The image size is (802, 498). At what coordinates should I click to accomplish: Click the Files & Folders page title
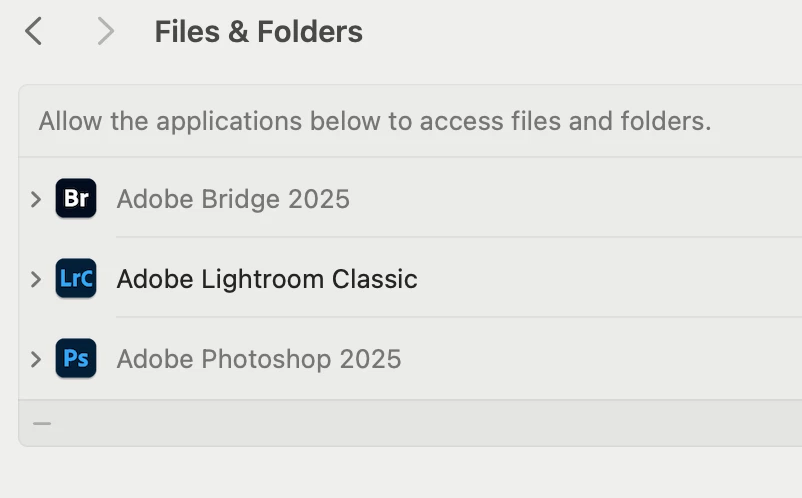tap(258, 32)
